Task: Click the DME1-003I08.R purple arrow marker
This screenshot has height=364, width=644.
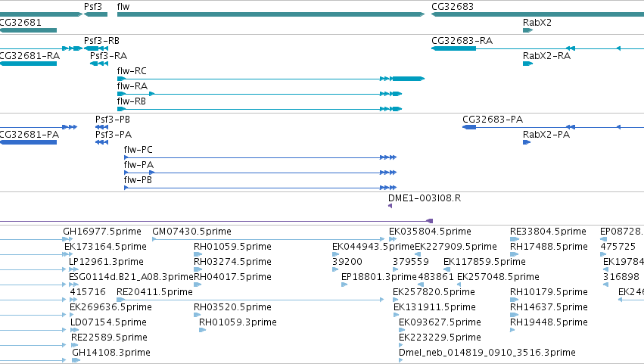Action: click(x=390, y=206)
